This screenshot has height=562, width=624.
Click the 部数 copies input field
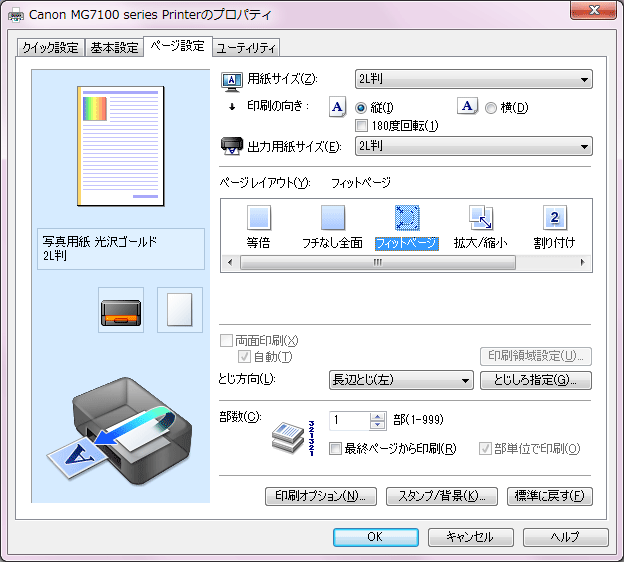click(349, 421)
